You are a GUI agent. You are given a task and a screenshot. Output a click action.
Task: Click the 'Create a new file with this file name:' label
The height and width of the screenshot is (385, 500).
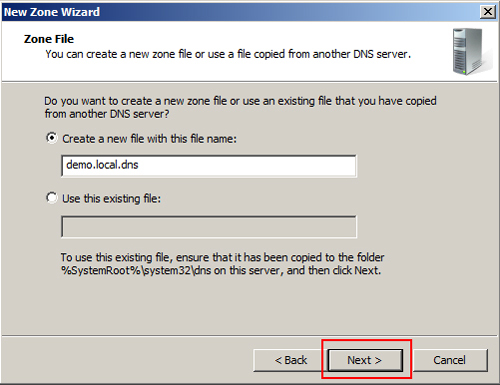pyautogui.click(x=149, y=139)
